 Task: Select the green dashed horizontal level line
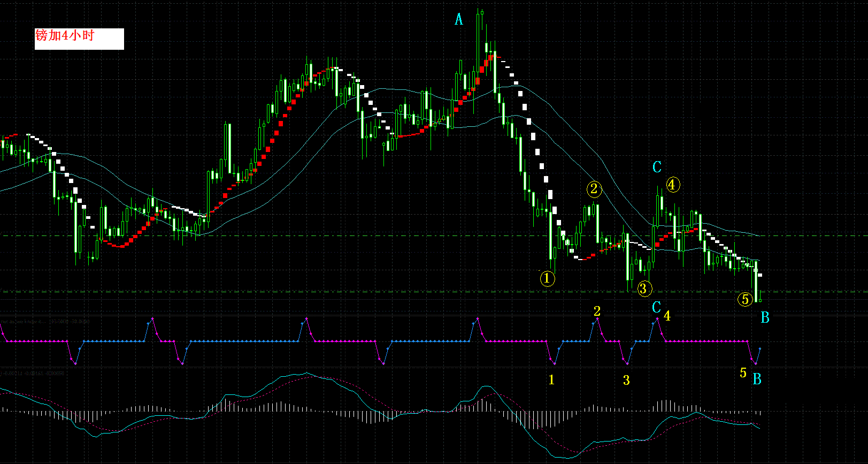point(434,235)
